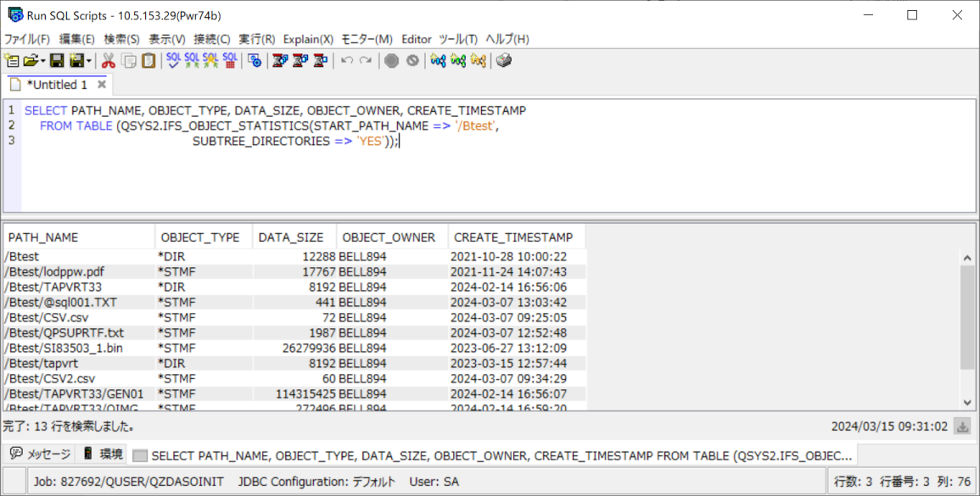The height and width of the screenshot is (496, 980).
Task: Click the green node-diagram icon
Action: pyautogui.click(x=458, y=60)
